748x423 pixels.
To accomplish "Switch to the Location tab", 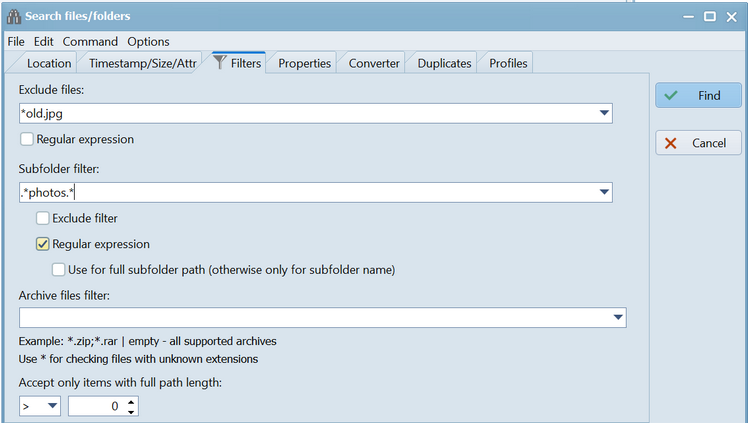I will (48, 63).
